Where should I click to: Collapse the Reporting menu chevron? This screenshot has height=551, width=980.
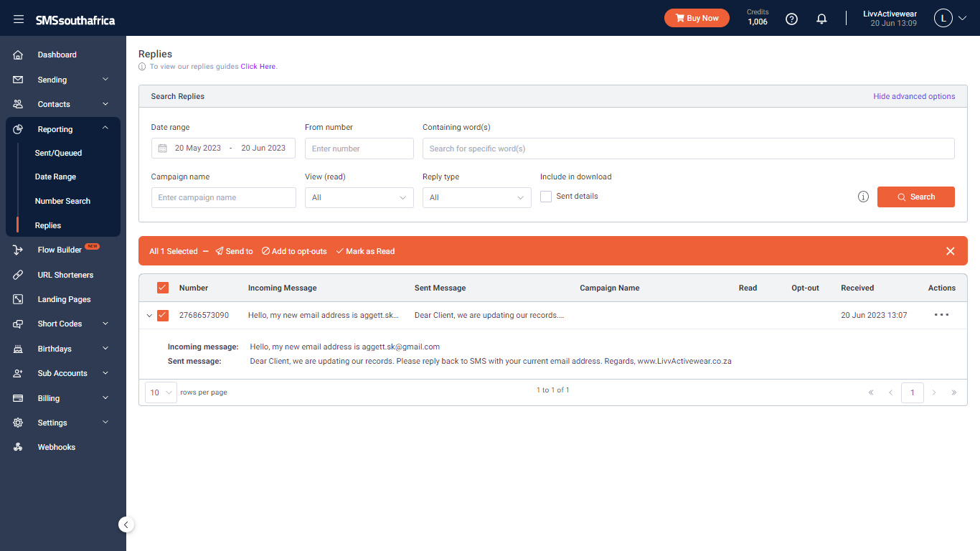coord(105,128)
